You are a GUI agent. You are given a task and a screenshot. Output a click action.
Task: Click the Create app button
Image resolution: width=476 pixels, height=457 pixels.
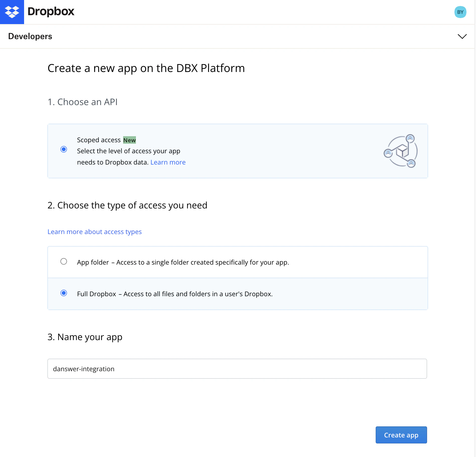click(x=401, y=435)
